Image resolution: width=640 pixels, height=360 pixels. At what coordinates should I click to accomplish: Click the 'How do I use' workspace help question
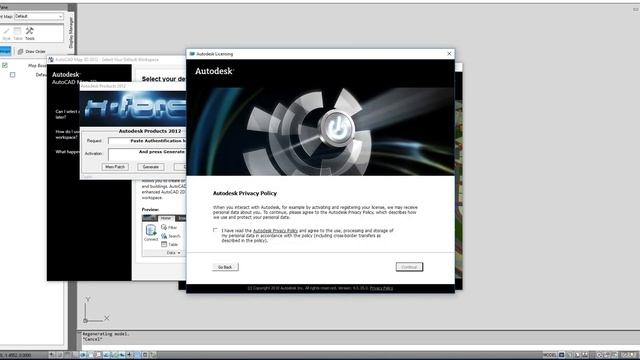(x=67, y=134)
